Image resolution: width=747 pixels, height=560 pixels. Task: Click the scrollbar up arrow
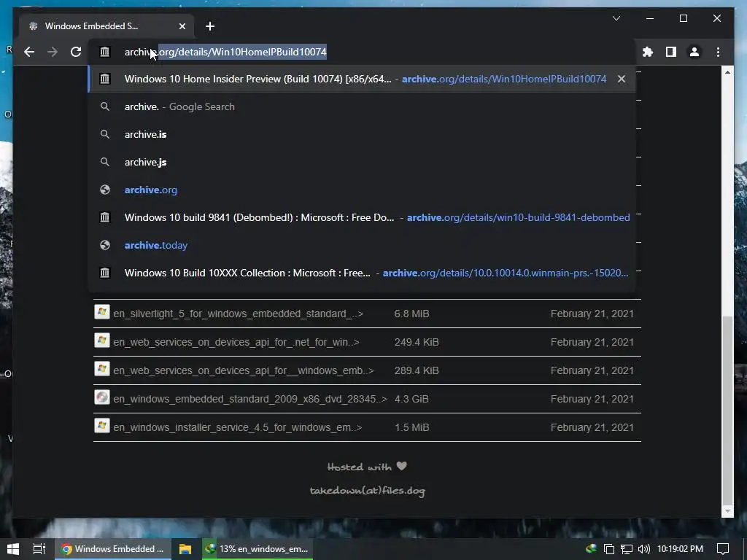(x=727, y=72)
